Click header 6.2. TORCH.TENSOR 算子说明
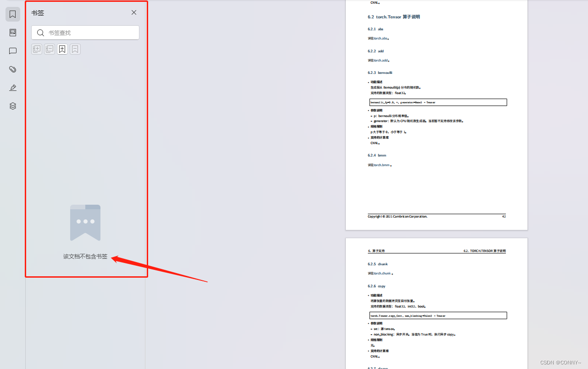Viewport: 588px width, 369px height. tap(485, 251)
